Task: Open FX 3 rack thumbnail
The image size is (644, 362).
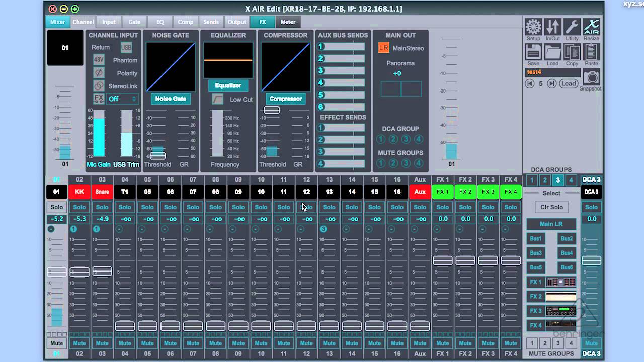Action: tap(561, 311)
